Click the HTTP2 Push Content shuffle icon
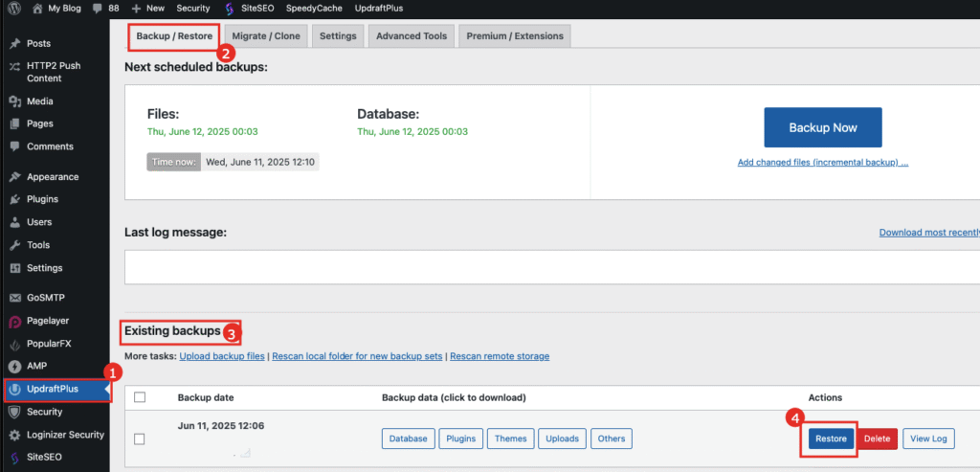The image size is (980, 472). coord(15,66)
